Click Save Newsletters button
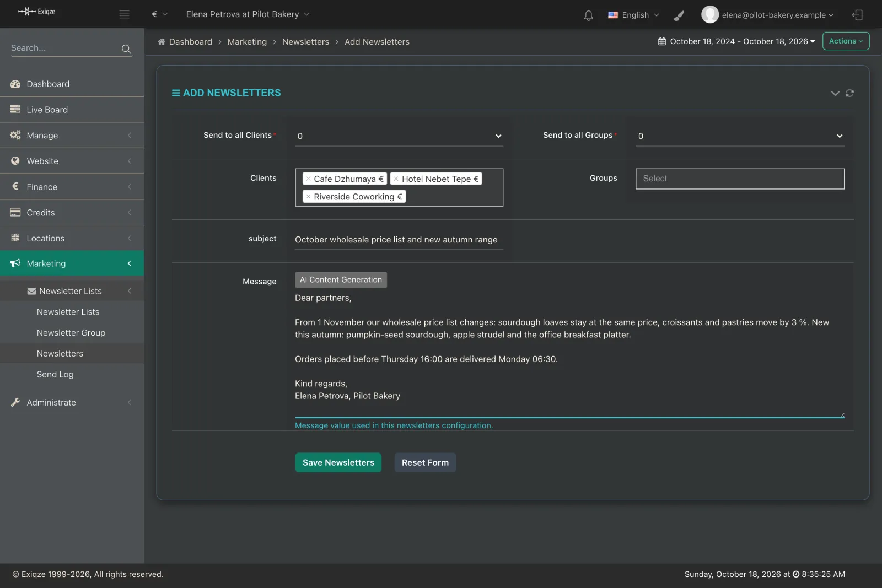 [x=338, y=462]
